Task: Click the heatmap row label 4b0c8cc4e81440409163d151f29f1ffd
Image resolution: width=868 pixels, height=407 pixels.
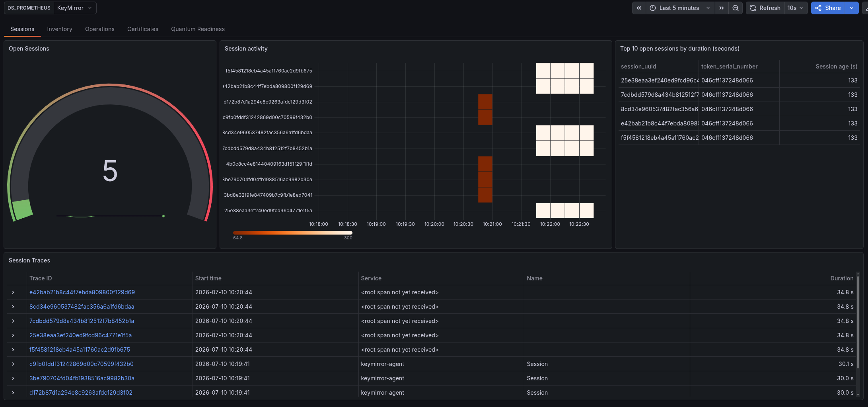Action: point(269,164)
